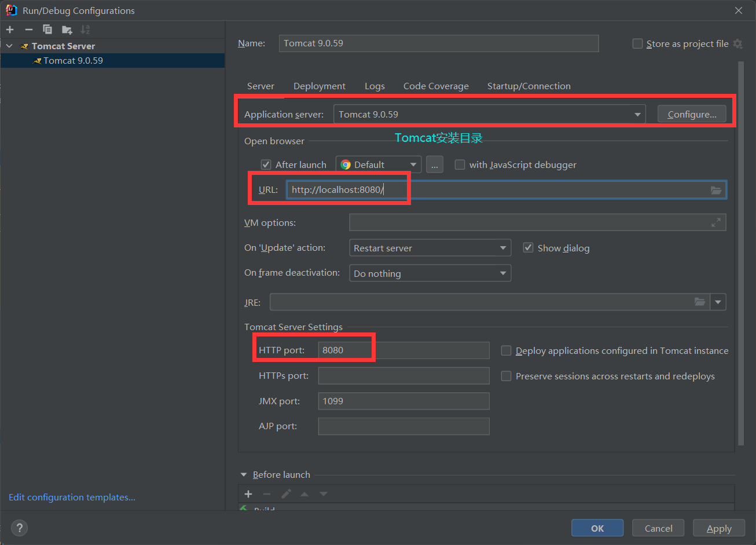Move the Before launch task up
The image size is (756, 545).
tap(304, 494)
